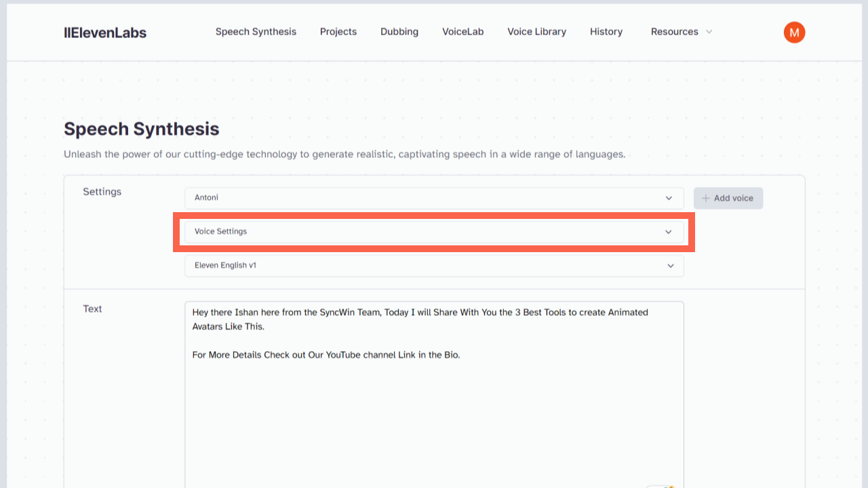Click the Settings label
The image size is (868, 488).
coord(102,192)
